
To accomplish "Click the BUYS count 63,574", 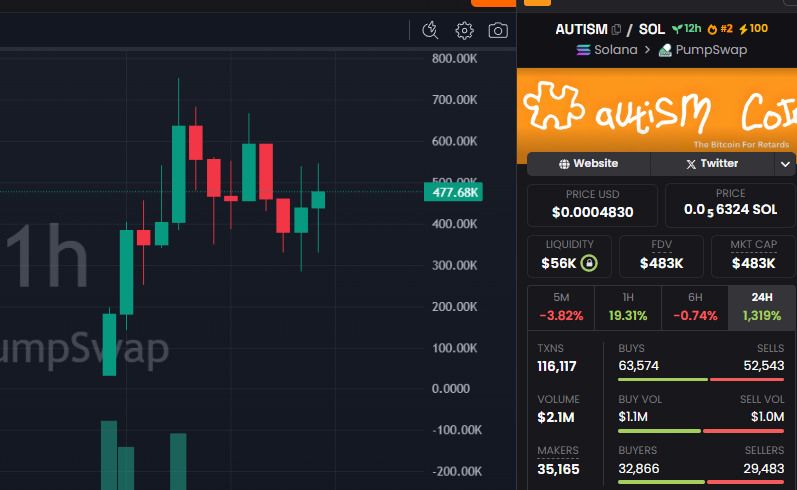I will click(638, 366).
